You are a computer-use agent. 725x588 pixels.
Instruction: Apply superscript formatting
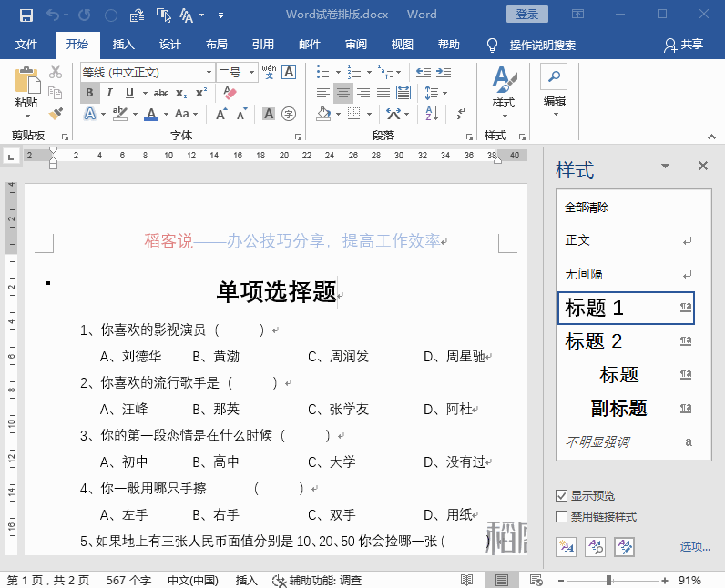pyautogui.click(x=201, y=92)
